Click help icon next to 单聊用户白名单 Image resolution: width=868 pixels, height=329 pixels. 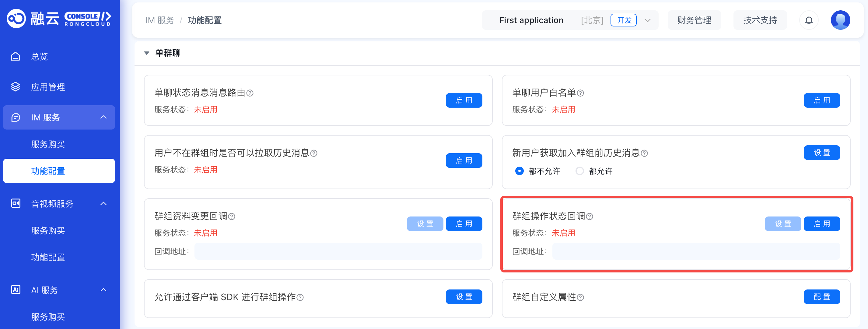point(580,93)
